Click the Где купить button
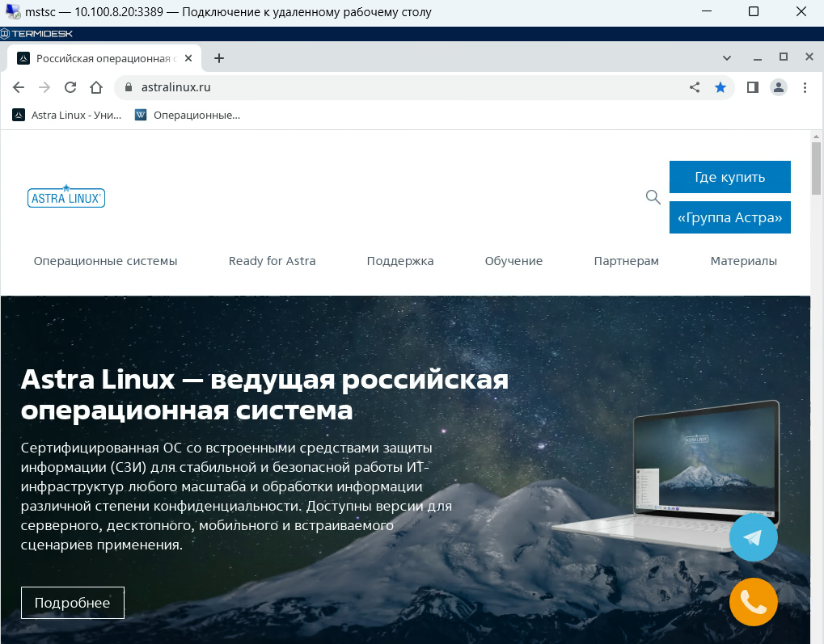This screenshot has height=644, width=824. click(730, 177)
